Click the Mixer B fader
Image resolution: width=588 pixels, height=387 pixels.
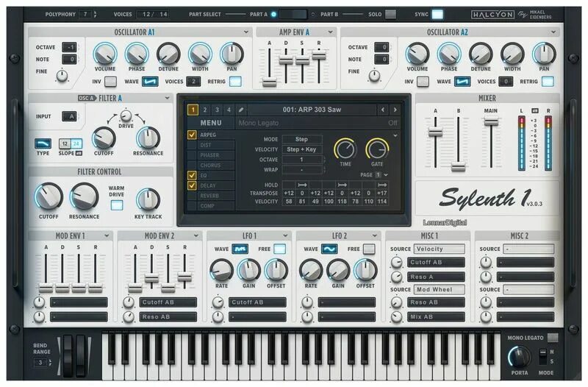coord(458,167)
